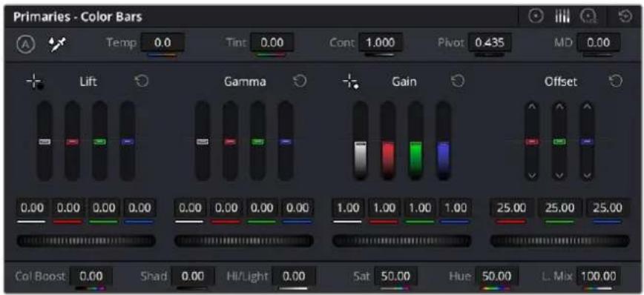Click the Hi/Light value field
644x295 pixels.
click(x=294, y=276)
